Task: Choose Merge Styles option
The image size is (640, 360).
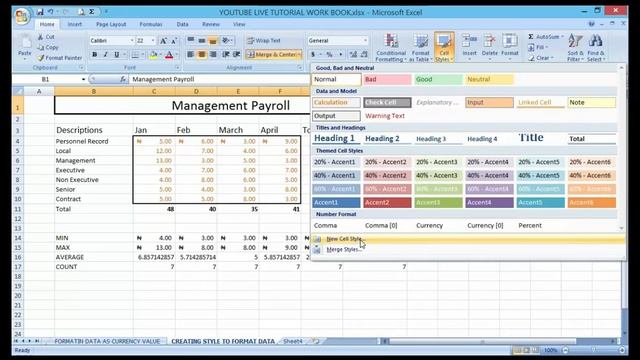Action: 344,249
